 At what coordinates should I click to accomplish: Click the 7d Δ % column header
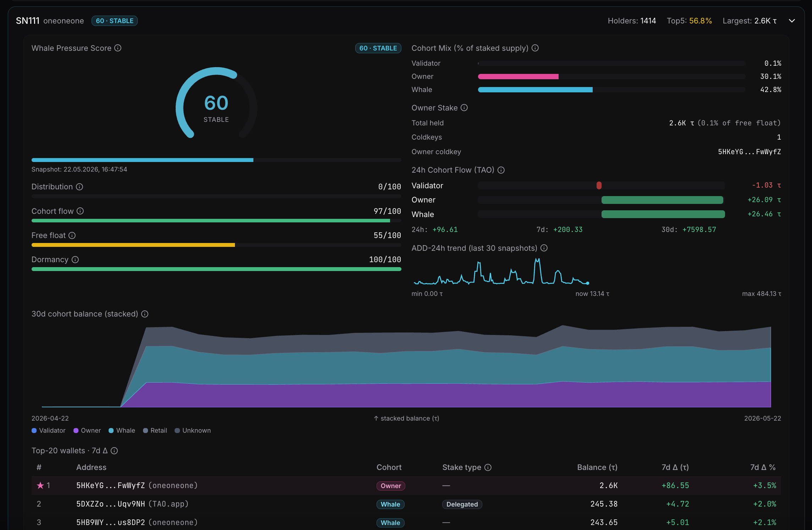[763, 467]
